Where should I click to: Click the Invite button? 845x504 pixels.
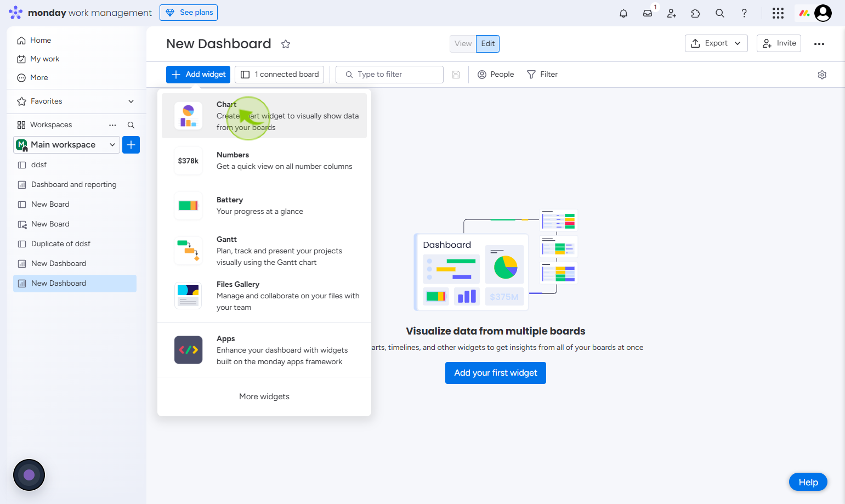(779, 43)
